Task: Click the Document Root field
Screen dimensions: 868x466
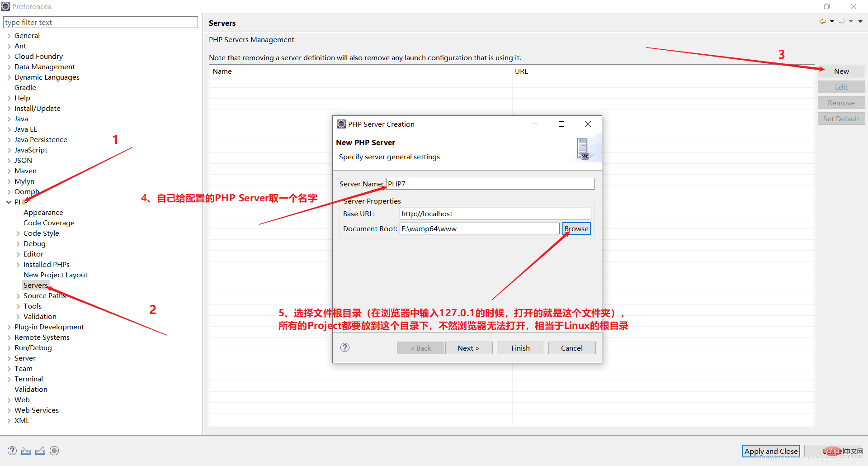Action: pos(480,228)
